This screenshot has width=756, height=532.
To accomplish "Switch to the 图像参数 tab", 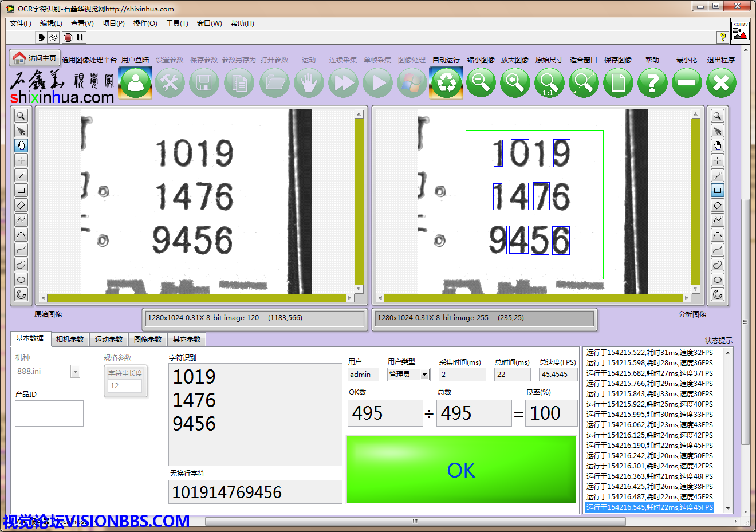I will [x=148, y=340].
